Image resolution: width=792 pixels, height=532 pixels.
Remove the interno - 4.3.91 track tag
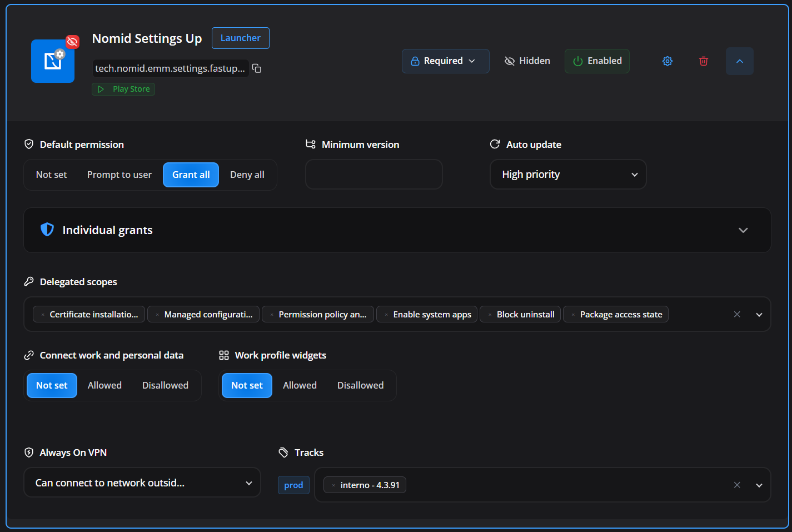333,485
